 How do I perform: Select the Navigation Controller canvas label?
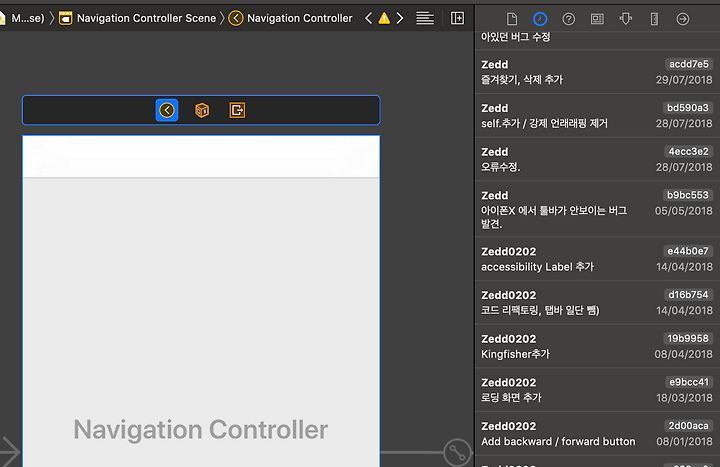[x=201, y=430]
